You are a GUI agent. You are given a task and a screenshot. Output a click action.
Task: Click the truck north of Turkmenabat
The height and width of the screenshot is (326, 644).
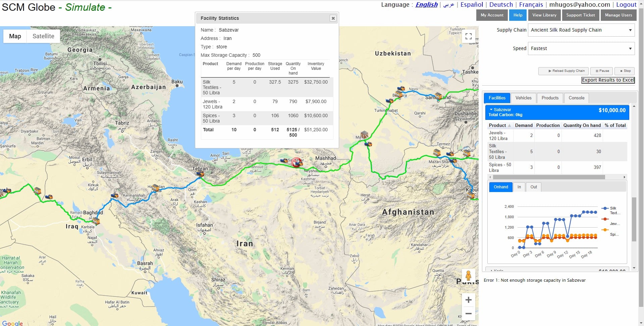[x=389, y=100]
